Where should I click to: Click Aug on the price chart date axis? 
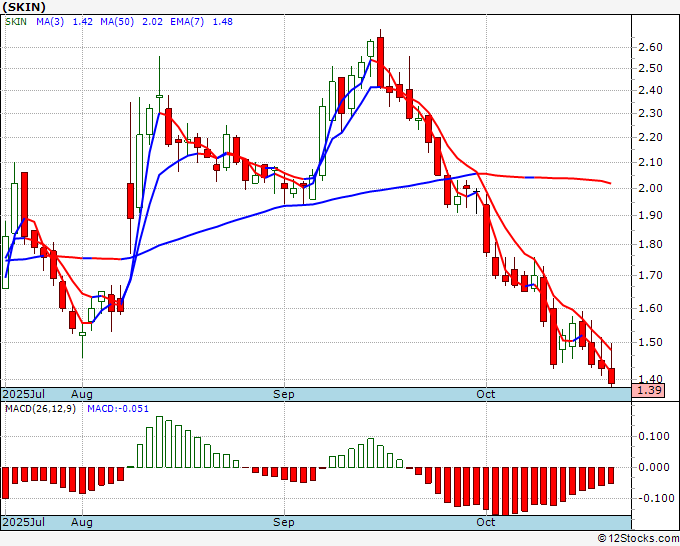[82, 394]
